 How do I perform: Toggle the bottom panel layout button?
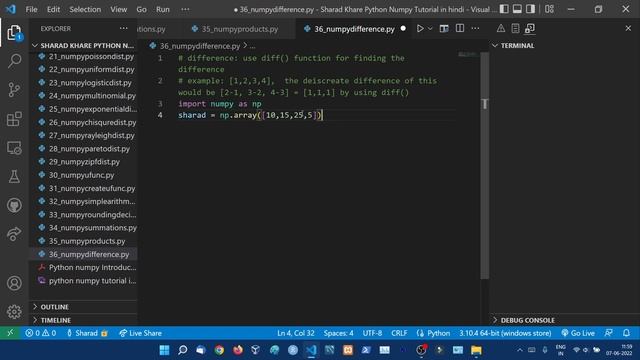[x=517, y=9]
